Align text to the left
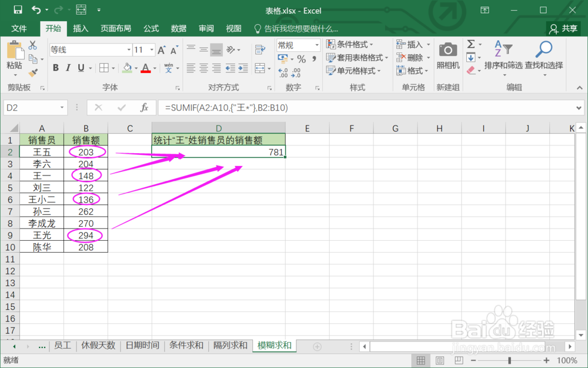 tap(191, 68)
